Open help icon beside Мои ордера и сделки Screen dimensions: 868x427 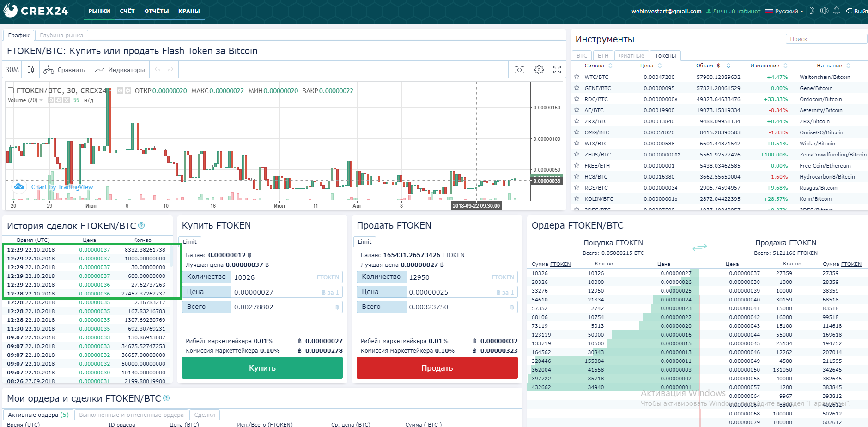point(166,398)
